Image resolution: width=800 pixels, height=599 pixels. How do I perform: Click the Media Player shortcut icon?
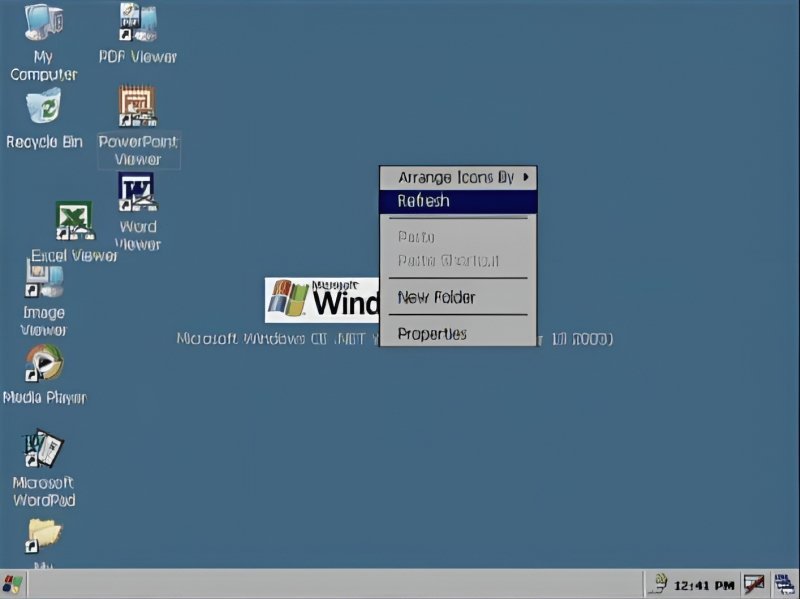coord(44,363)
